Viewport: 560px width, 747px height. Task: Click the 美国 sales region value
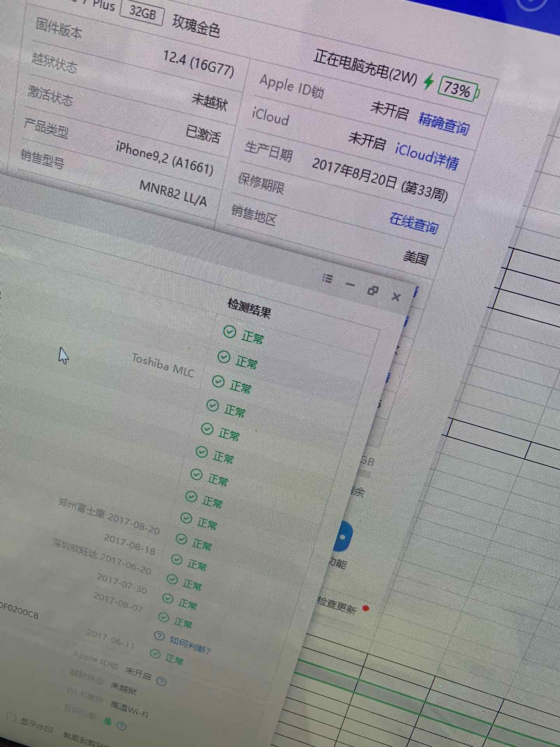pyautogui.click(x=416, y=257)
